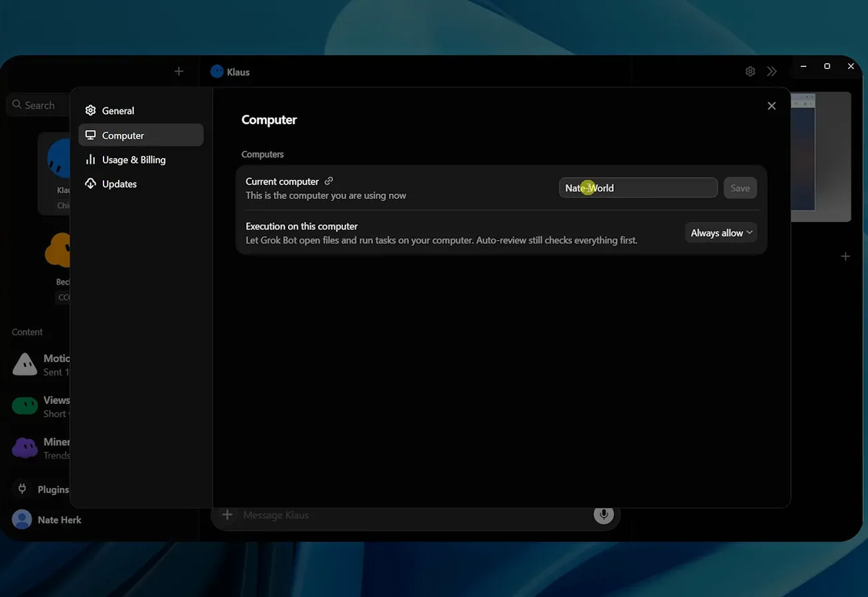Screen dimensions: 868x597
Task: Click the microphone button in message bar
Action: click(x=603, y=514)
